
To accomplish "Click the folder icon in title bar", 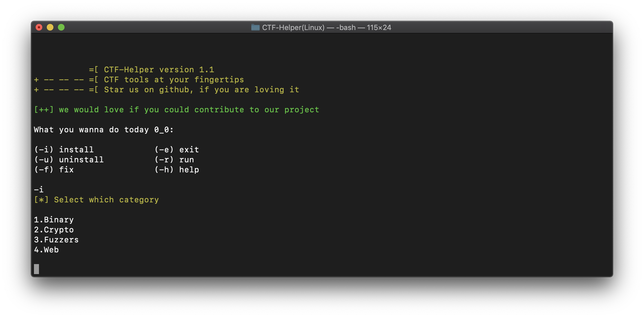I will (255, 27).
